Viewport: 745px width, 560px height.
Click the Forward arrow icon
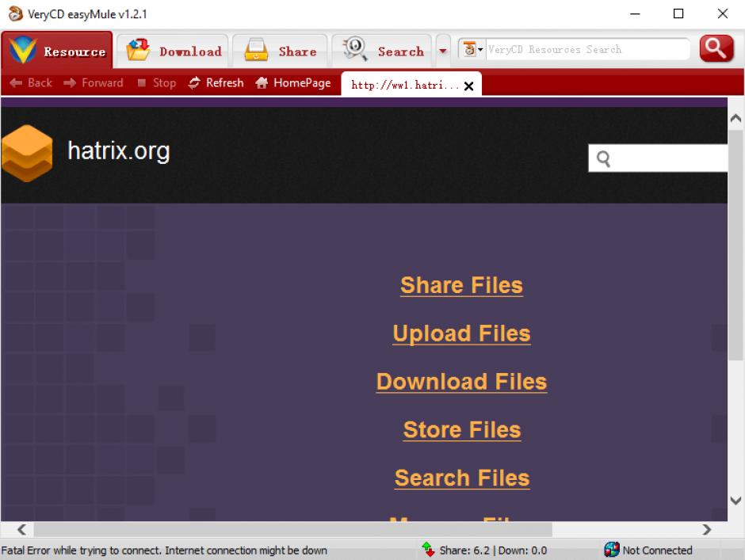click(x=70, y=83)
